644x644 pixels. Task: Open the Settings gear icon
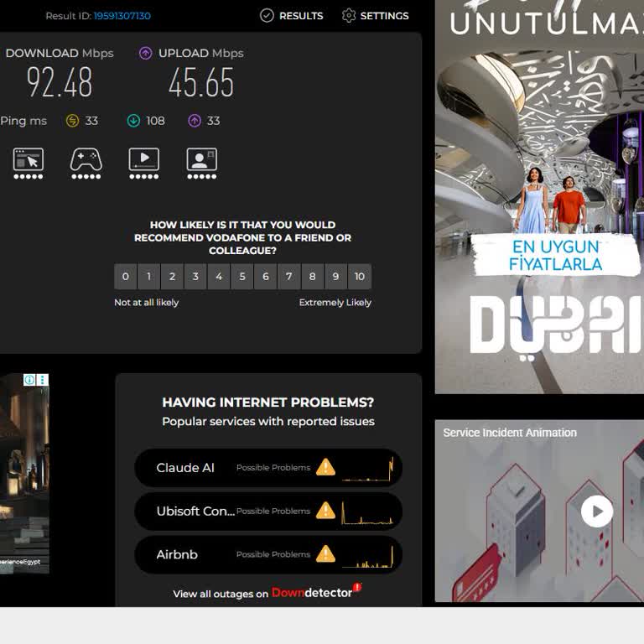pyautogui.click(x=348, y=16)
